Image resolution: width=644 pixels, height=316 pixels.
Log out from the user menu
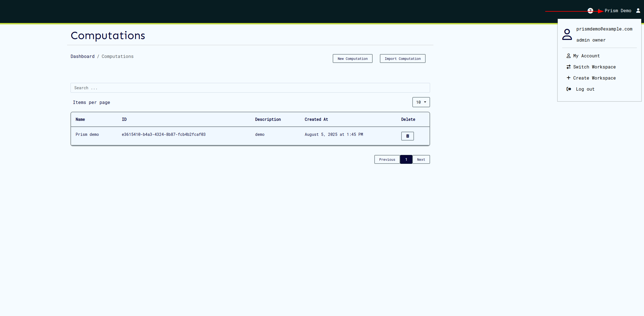pos(580,89)
